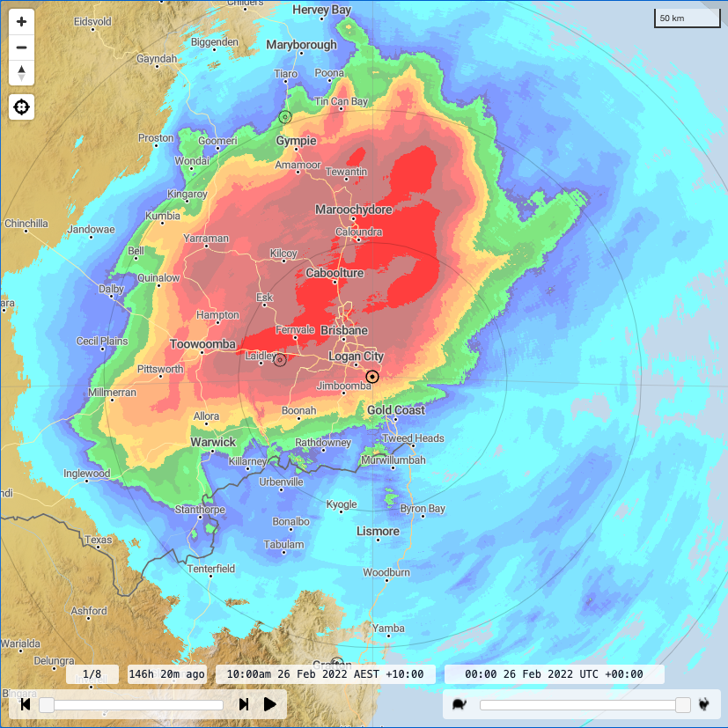Click the Esk label

[264, 298]
